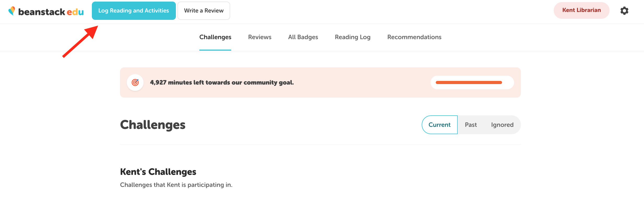Open Log Reading and Activities
The height and width of the screenshot is (201, 644).
[x=134, y=11]
